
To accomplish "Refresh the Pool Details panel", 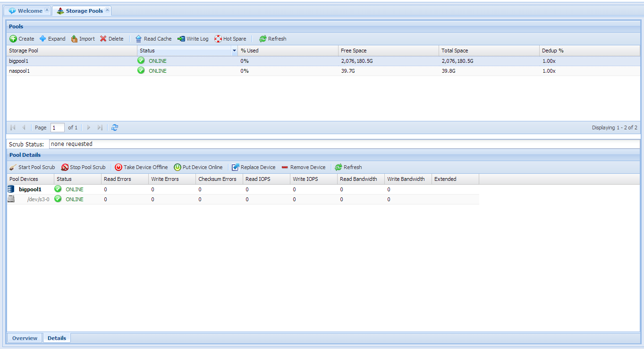I will pyautogui.click(x=348, y=167).
